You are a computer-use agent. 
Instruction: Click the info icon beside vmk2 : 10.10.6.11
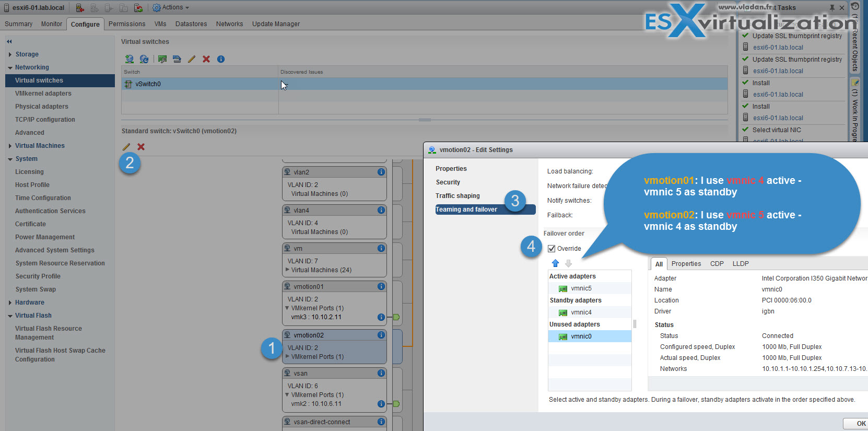(381, 404)
